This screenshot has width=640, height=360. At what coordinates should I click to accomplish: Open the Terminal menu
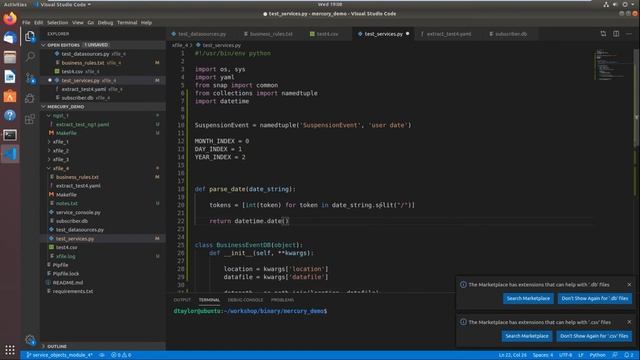(x=127, y=23)
